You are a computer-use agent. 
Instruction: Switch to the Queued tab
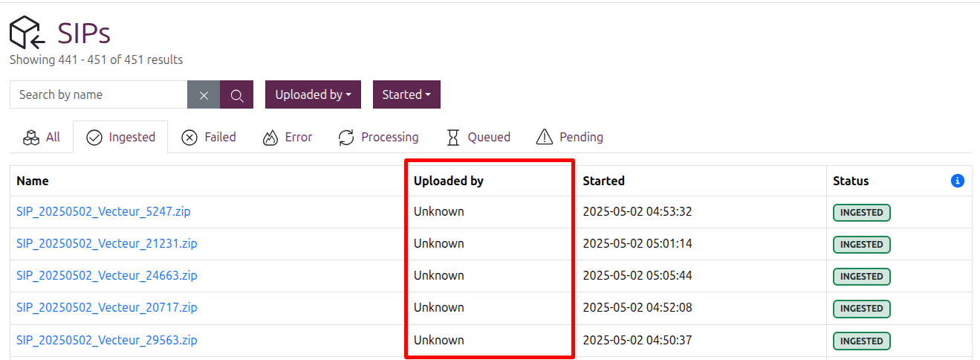click(478, 137)
